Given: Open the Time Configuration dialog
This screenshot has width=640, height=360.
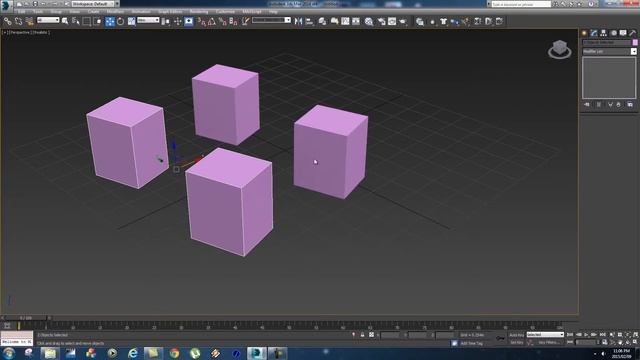Looking at the screenshot, I should tap(604, 342).
